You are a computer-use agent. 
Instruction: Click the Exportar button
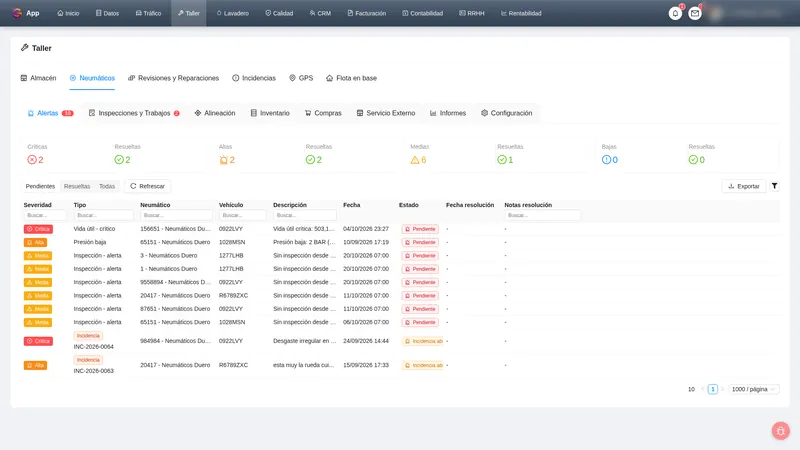tap(743, 186)
